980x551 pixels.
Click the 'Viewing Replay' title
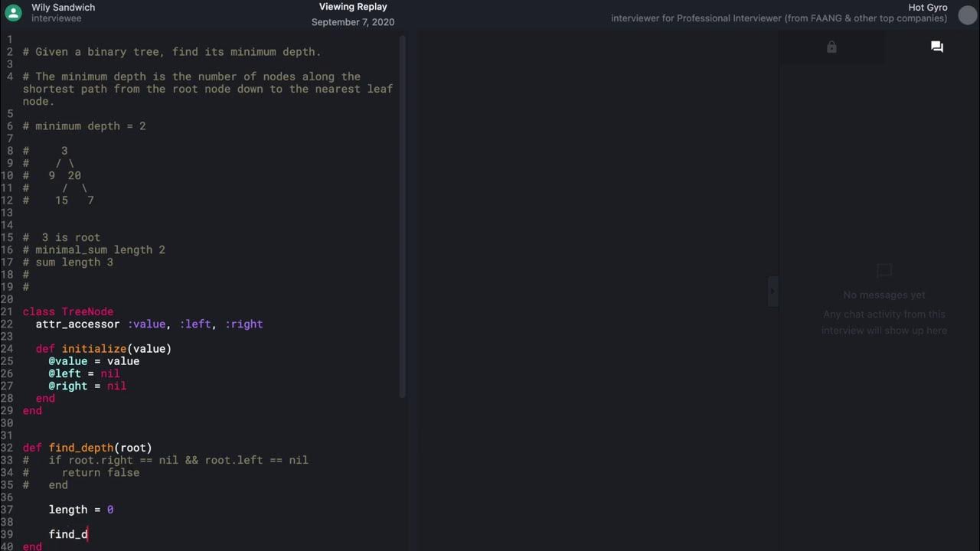point(353,7)
